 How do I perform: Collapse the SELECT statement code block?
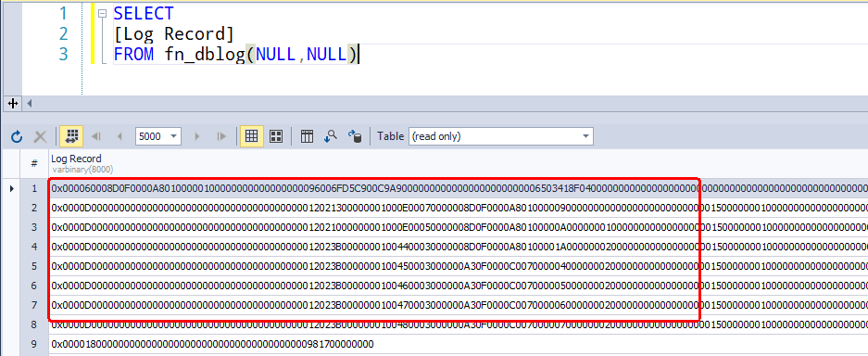102,13
